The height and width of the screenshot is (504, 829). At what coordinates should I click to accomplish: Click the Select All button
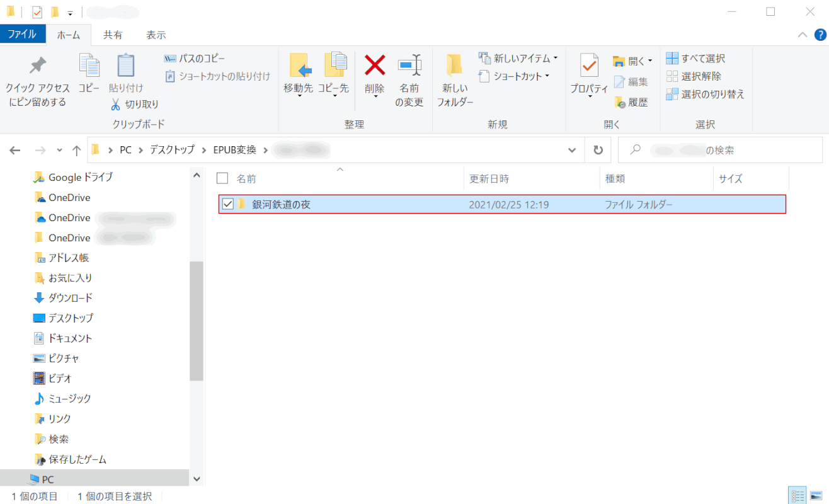696,59
